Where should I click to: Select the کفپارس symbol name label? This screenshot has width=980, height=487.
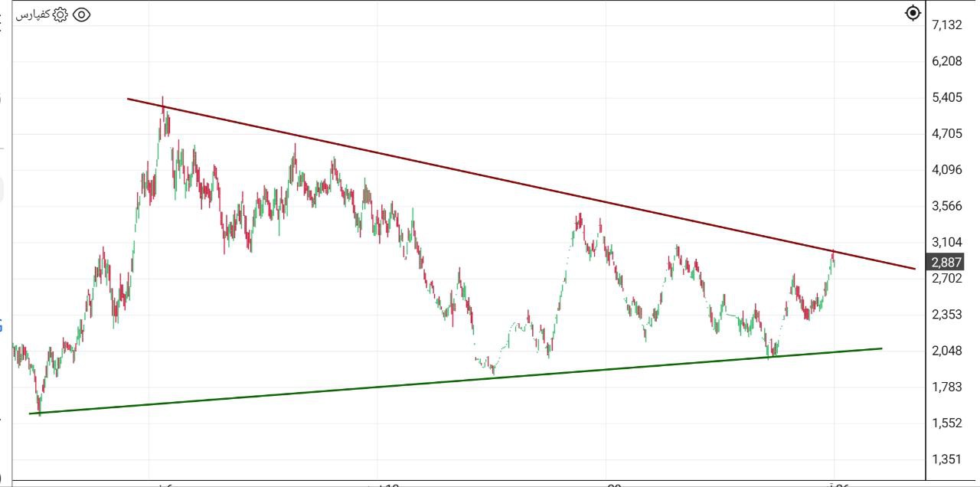tap(33, 15)
